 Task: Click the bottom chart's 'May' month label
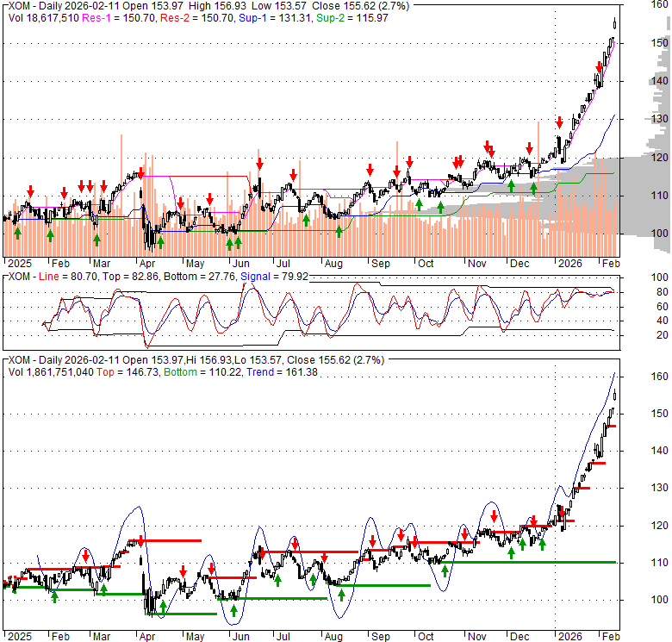(x=195, y=637)
